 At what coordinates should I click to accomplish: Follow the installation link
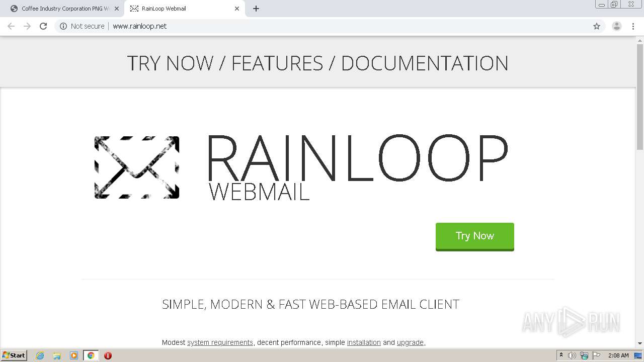click(364, 342)
